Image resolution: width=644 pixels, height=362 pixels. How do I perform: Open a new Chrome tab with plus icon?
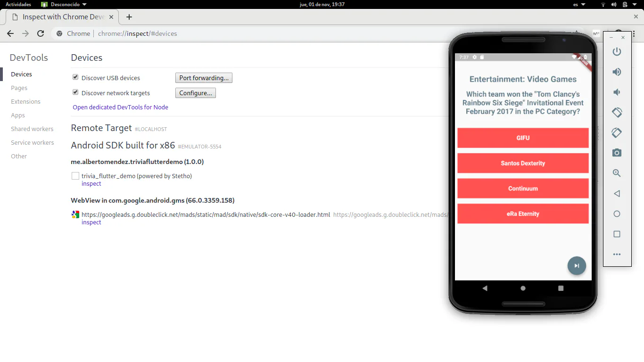pyautogui.click(x=129, y=17)
